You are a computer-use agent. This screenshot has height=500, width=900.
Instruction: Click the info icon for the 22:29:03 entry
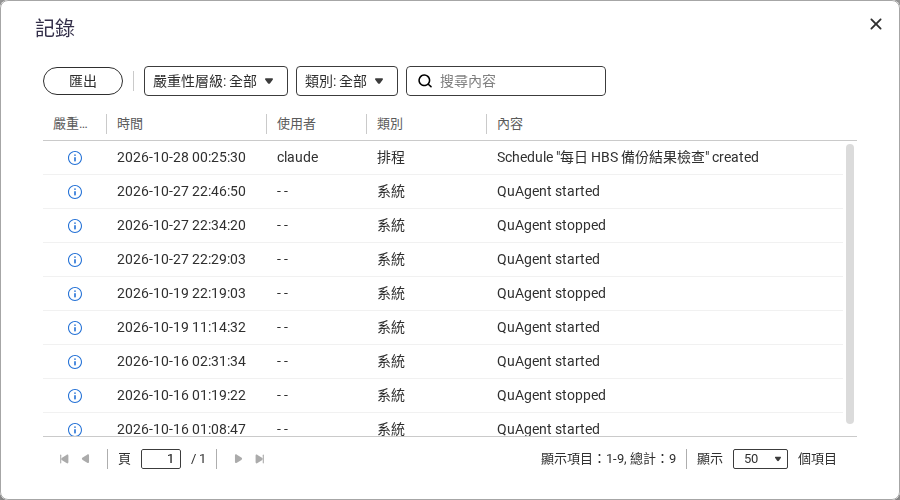coord(75,259)
